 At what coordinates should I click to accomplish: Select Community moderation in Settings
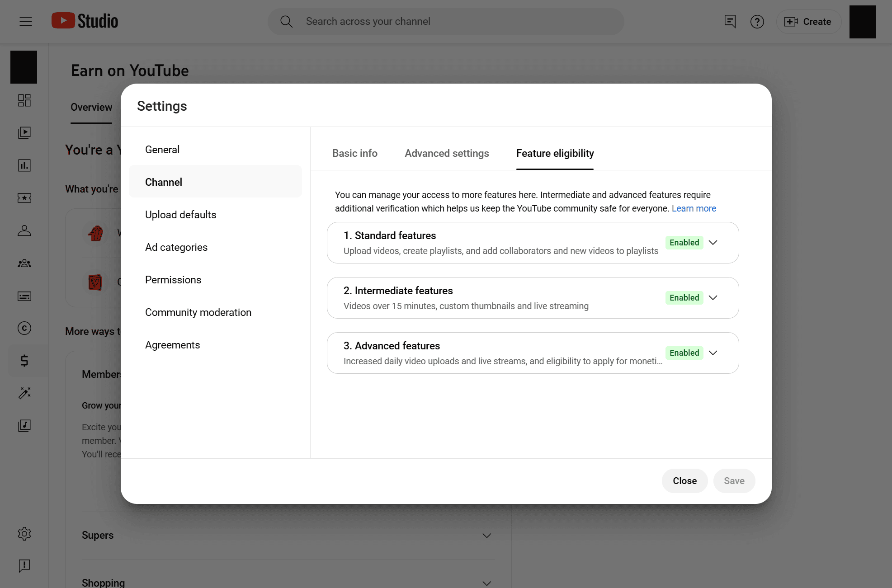(x=215, y=312)
